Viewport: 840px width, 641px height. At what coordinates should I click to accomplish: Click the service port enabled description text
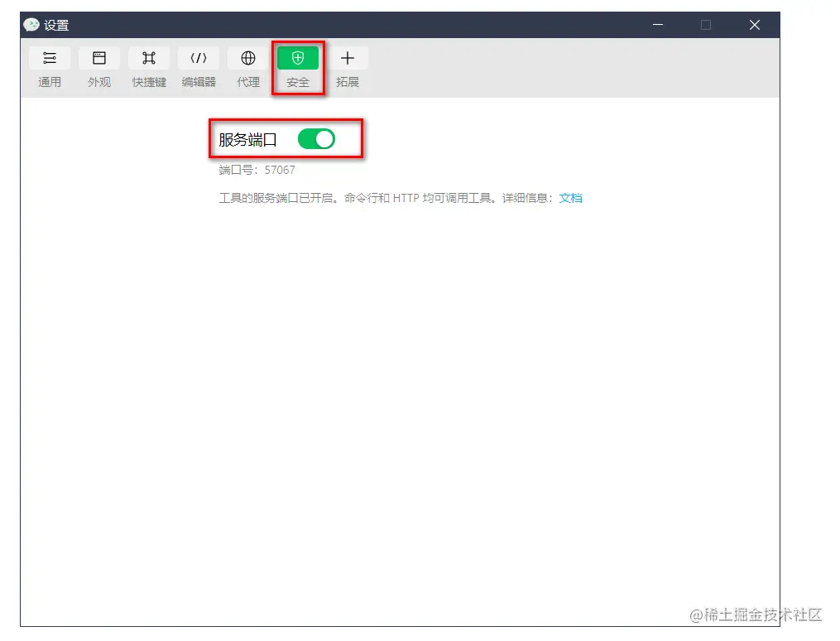[x=386, y=198]
